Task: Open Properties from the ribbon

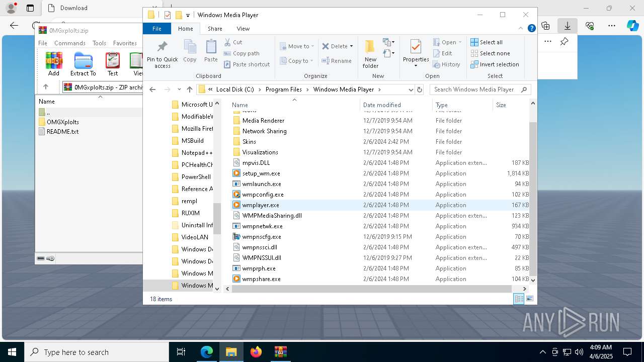Action: tap(416, 53)
